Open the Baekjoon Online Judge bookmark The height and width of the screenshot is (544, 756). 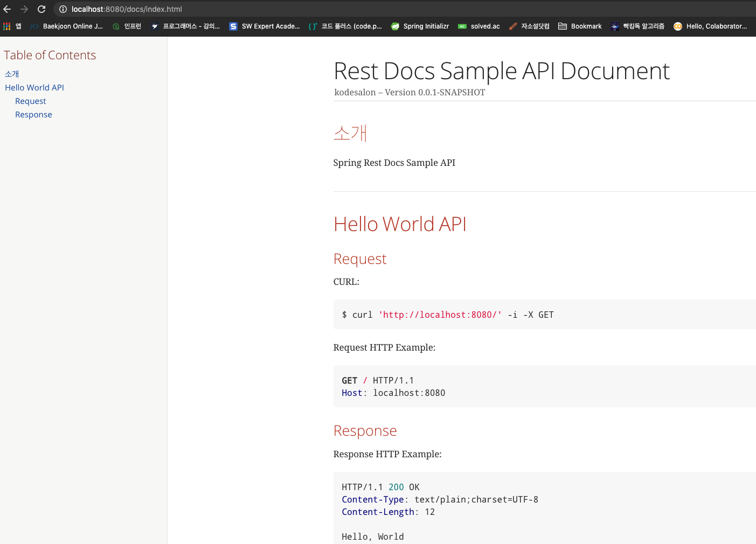pyautogui.click(x=67, y=26)
